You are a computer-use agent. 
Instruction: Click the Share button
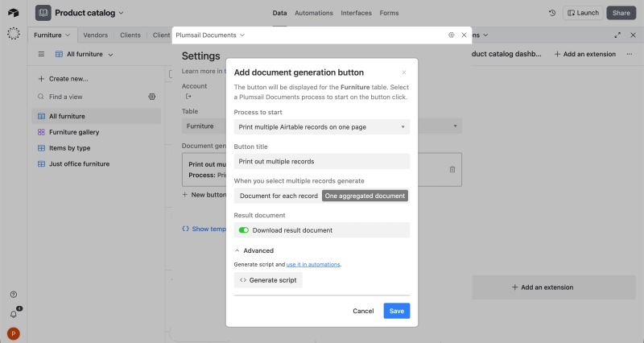point(621,13)
